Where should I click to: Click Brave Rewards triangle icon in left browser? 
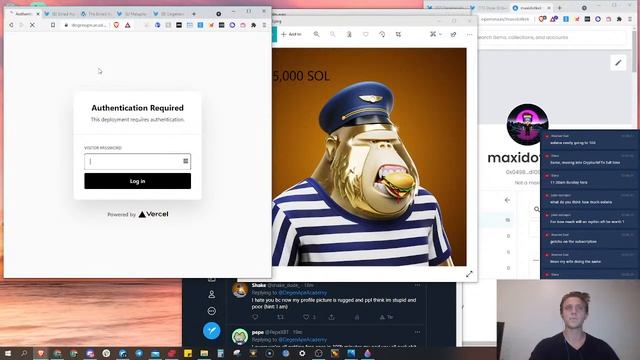pyautogui.click(x=128, y=25)
